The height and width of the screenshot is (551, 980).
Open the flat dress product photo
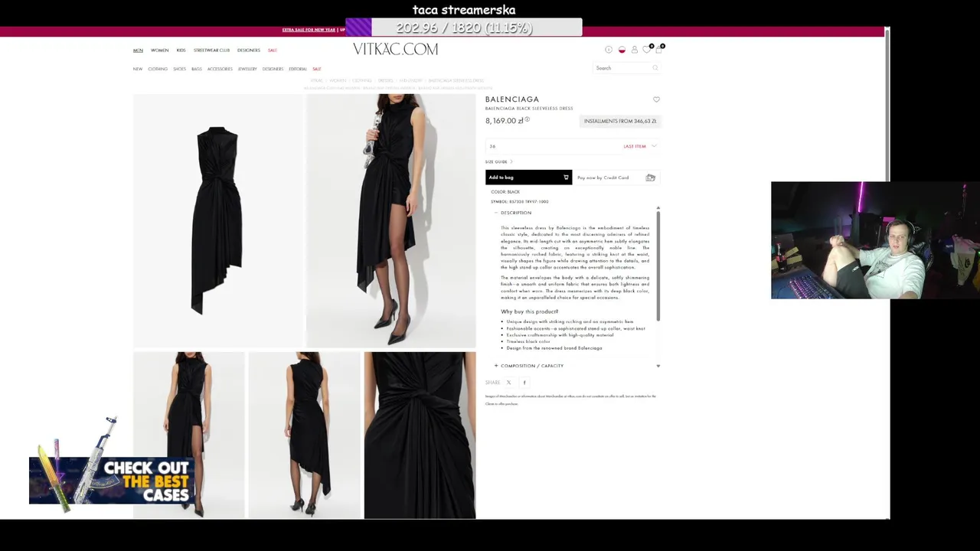[217, 221]
